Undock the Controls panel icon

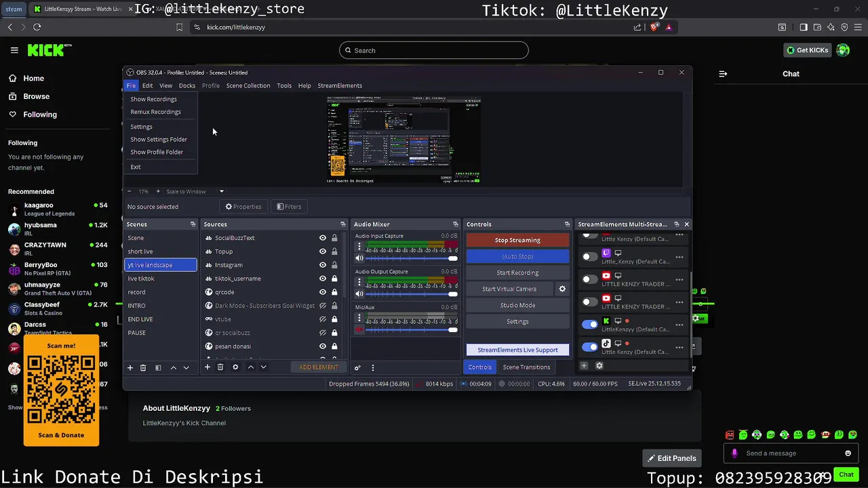567,224
